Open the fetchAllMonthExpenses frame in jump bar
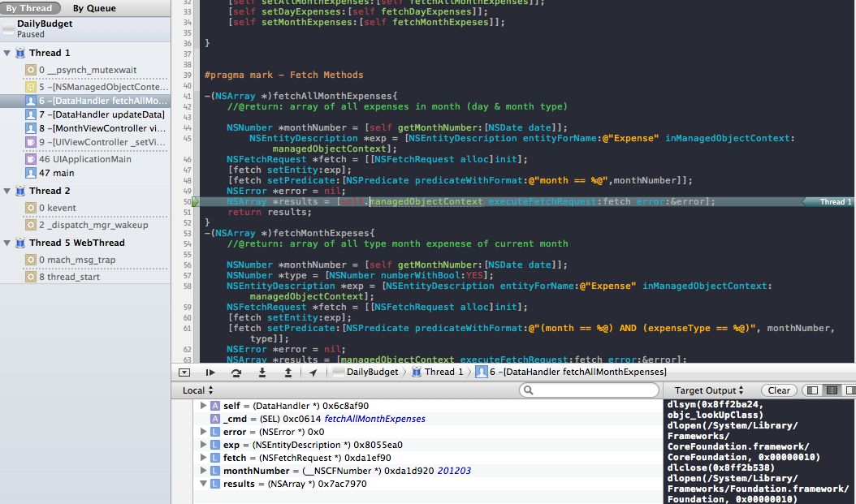Screen dimensions: 856x504 pyautogui.click(x=571, y=372)
